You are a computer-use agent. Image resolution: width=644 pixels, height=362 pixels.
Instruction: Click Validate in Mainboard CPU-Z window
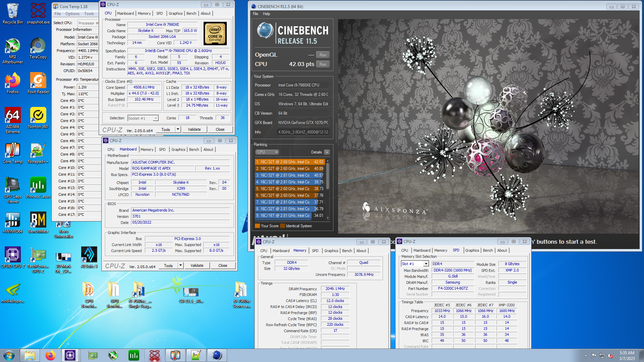[x=197, y=265]
